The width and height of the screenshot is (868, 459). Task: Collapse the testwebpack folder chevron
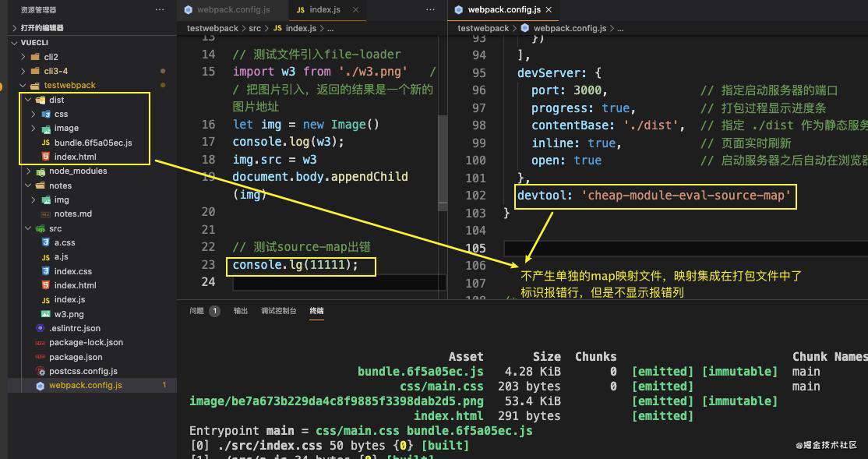(x=23, y=85)
